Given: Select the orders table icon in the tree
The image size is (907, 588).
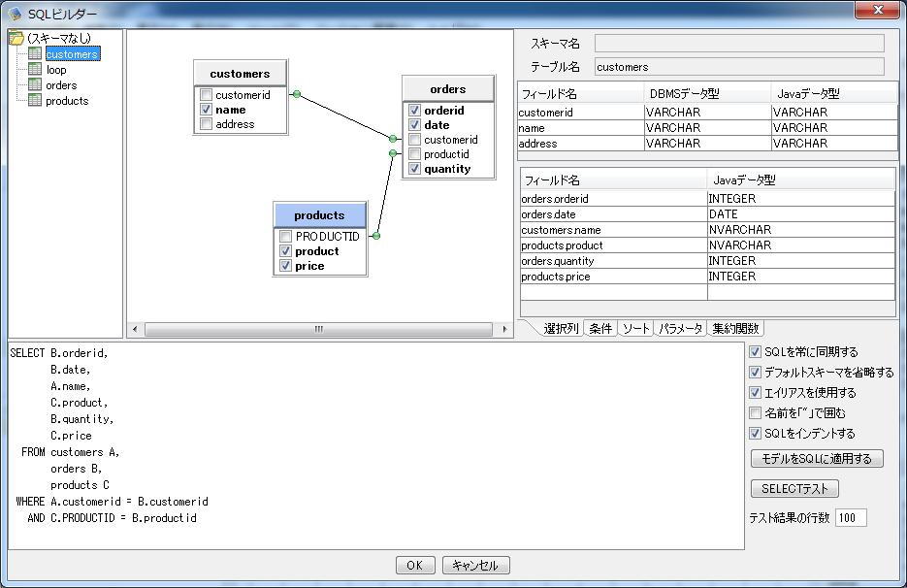Looking at the screenshot, I should (33, 84).
